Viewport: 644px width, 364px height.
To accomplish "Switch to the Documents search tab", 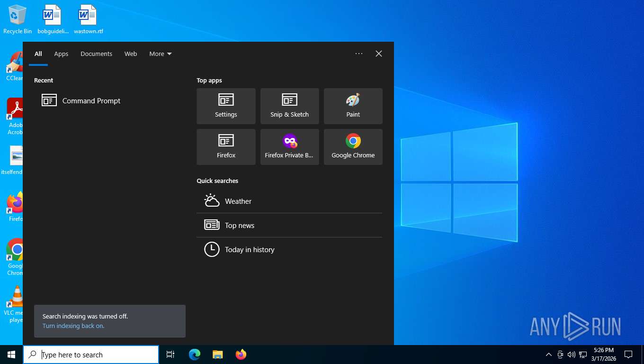I will pyautogui.click(x=96, y=54).
